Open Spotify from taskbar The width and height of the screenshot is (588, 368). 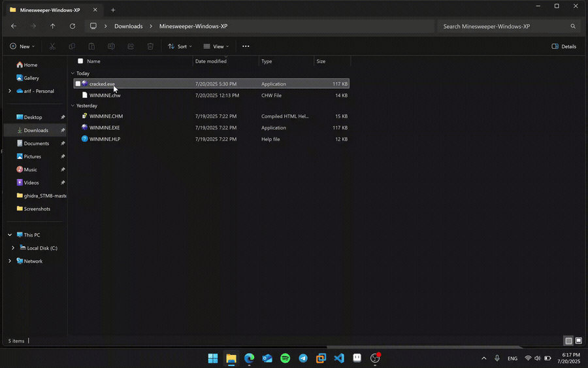click(285, 358)
